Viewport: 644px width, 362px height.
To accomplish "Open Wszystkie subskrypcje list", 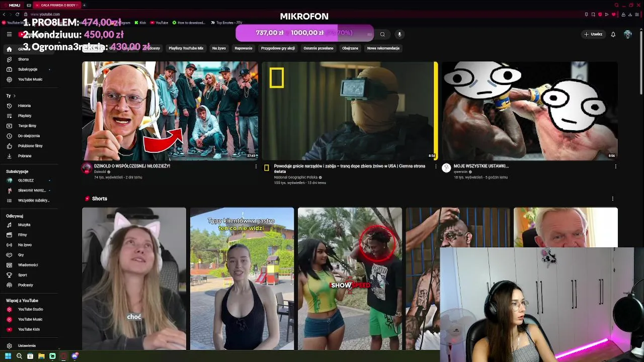I will tap(28, 200).
